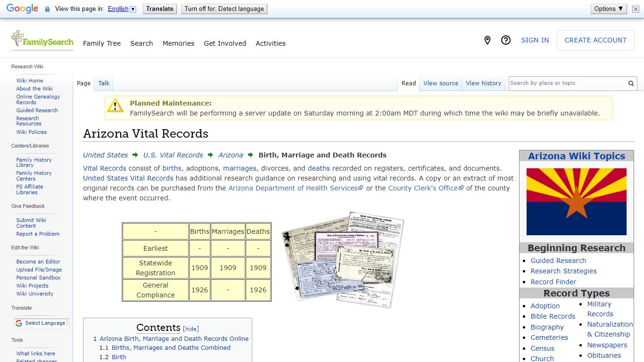Screen dimensions: 644x362
Task: Close the Google Translate bar
Action: pos(636,9)
